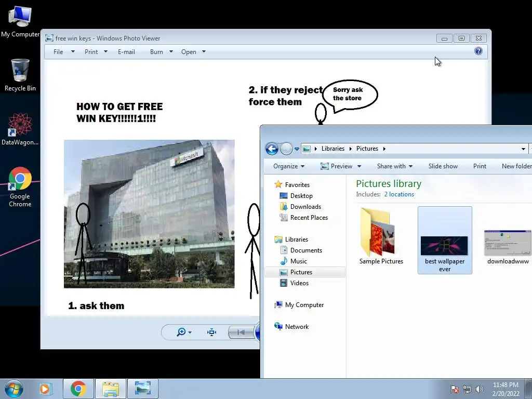
Task: Click the 2 locations link
Action: (399, 194)
